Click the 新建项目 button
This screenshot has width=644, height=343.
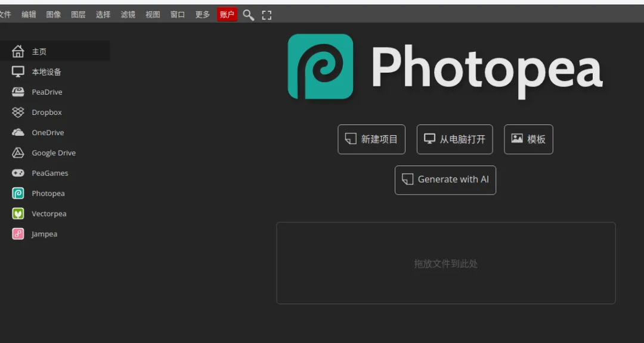(x=371, y=139)
